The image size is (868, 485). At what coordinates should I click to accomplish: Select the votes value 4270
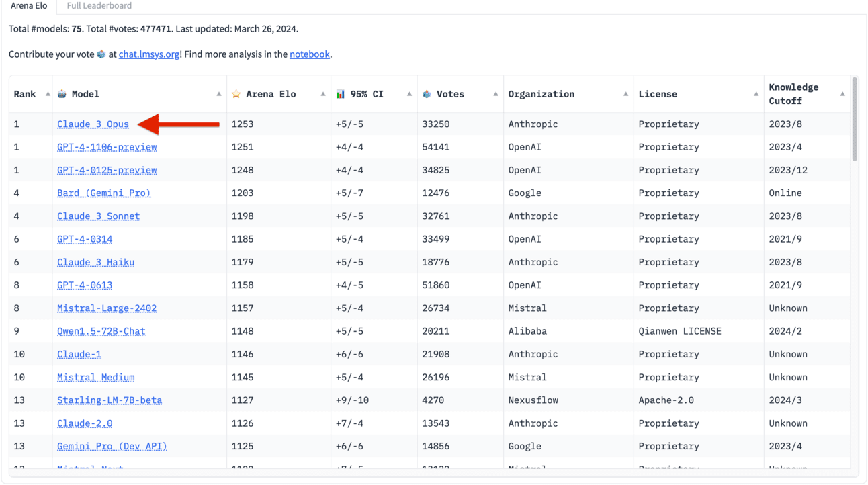click(x=433, y=400)
